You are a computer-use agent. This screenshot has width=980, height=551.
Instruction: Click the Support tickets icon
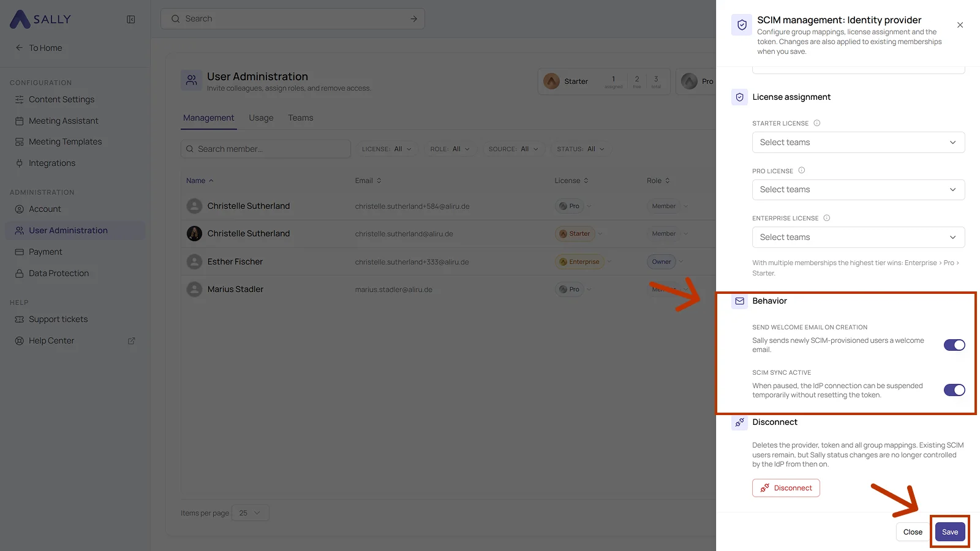point(19,319)
